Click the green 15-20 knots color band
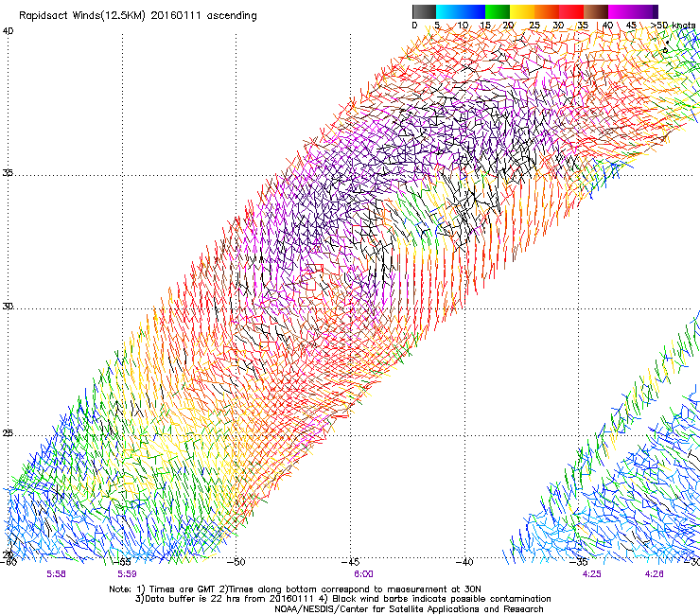 pyautogui.click(x=498, y=11)
